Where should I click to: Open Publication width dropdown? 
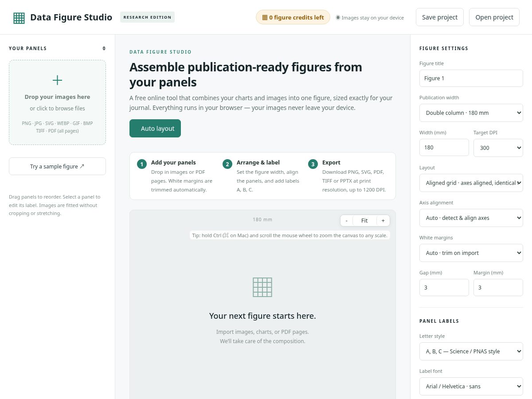click(x=471, y=113)
